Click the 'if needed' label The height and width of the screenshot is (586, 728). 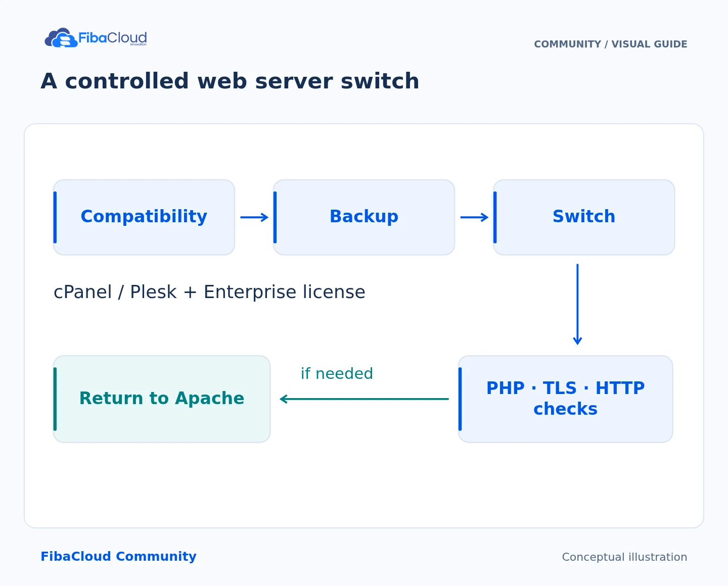pyautogui.click(x=337, y=374)
